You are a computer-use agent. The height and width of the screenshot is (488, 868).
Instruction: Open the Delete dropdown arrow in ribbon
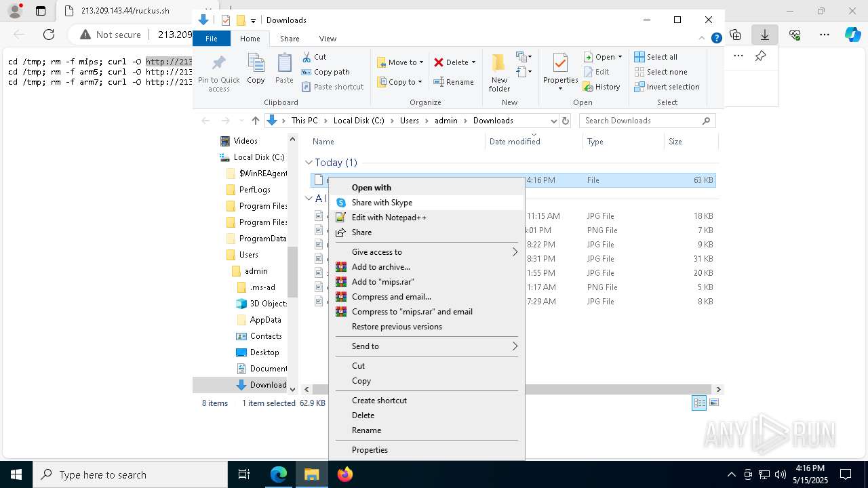coord(473,62)
